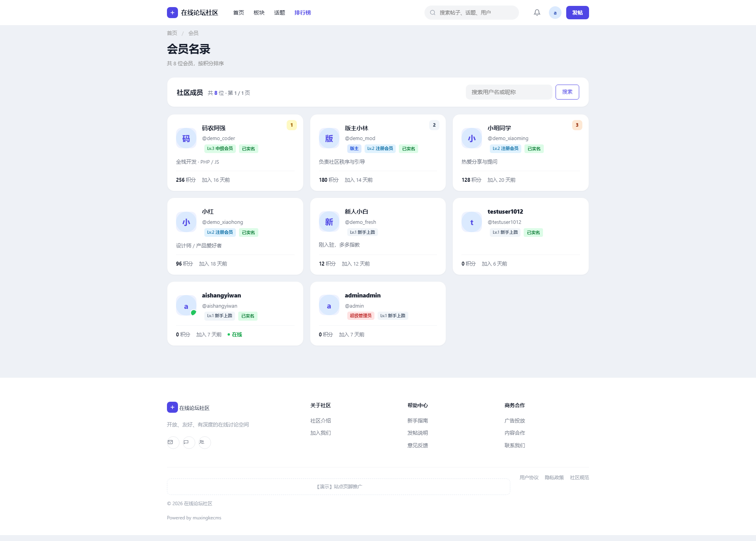Switch to the 排行榜 nav item
This screenshot has height=541, width=756.
click(x=303, y=13)
